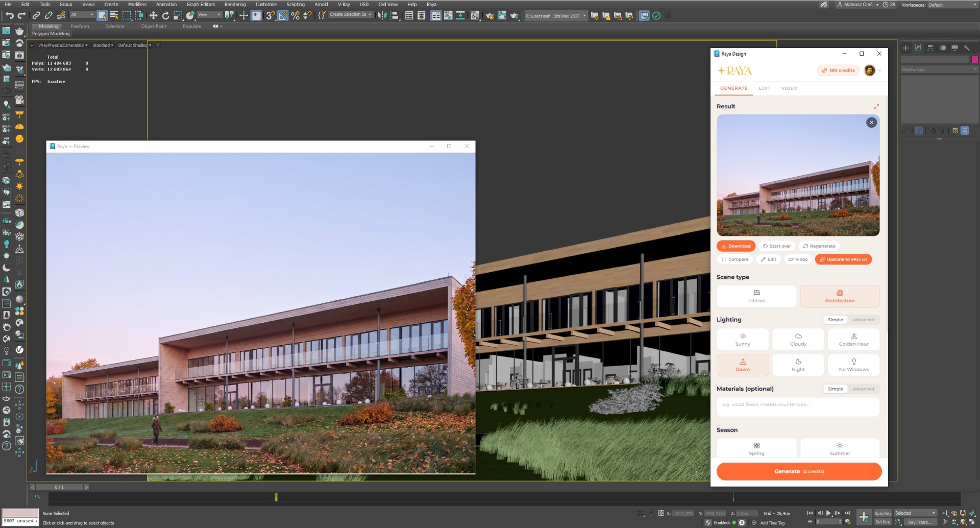The image size is (980, 528).
Task: Select Golden Hour lighting option
Action: tap(853, 340)
